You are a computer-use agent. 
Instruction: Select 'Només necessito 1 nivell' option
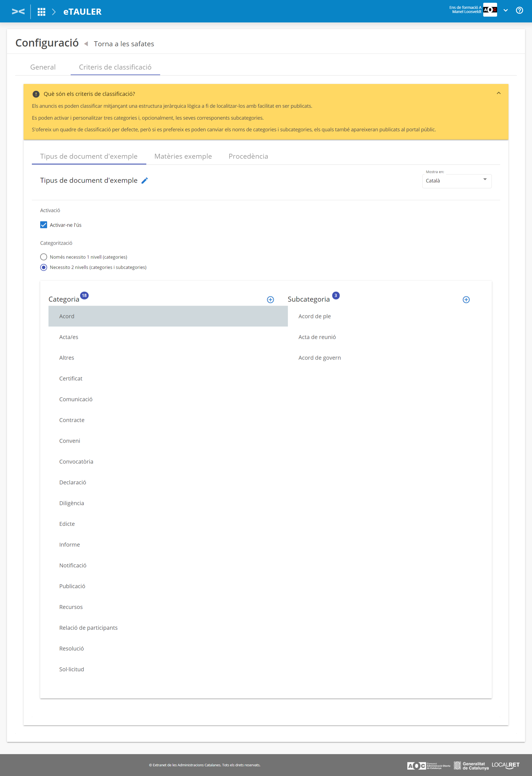[x=44, y=257]
